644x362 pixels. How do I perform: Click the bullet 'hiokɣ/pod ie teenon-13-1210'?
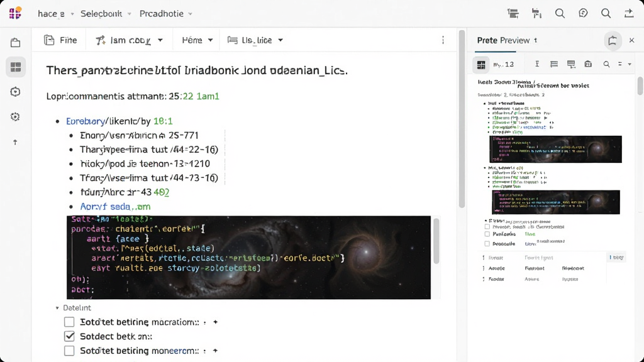click(145, 164)
